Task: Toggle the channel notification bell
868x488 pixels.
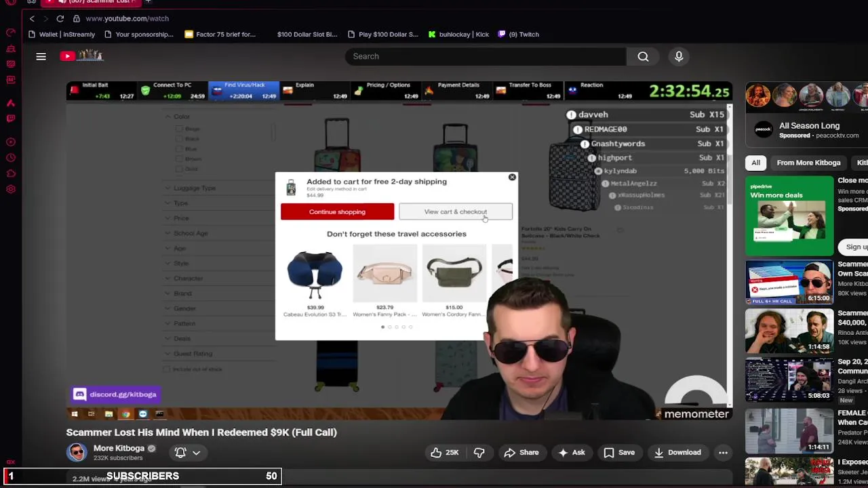Action: point(180,452)
